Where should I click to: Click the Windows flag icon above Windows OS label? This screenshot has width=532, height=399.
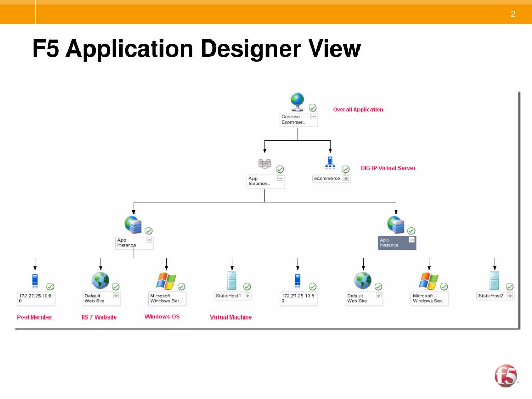(166, 281)
